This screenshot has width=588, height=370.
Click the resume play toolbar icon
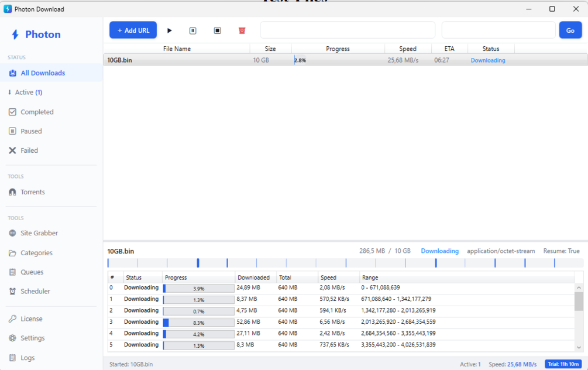pos(169,30)
